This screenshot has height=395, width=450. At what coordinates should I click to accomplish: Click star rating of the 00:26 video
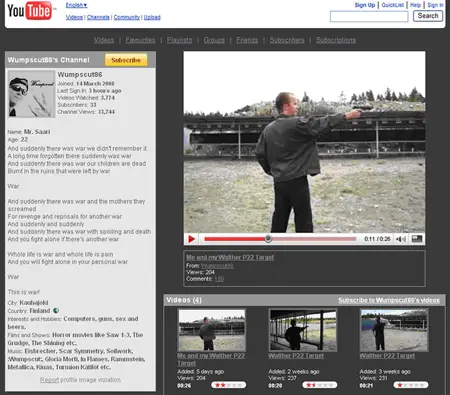click(x=229, y=385)
